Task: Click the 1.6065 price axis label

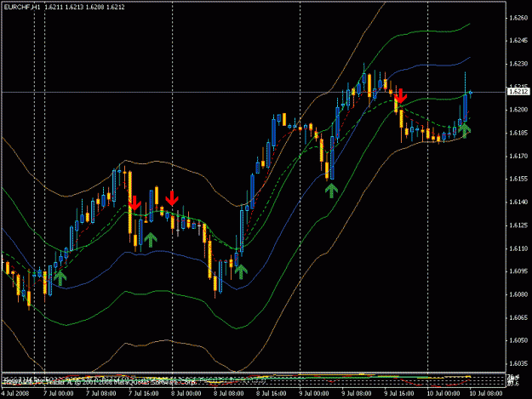Action: [518, 317]
